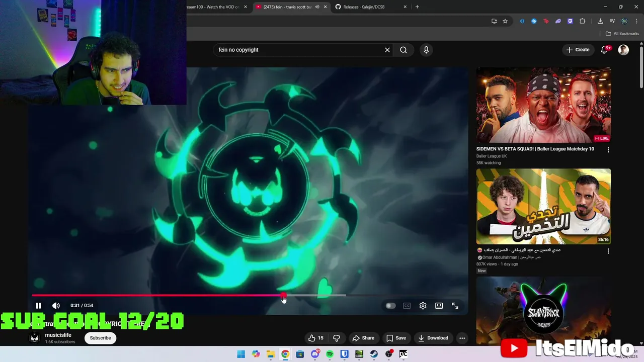Image resolution: width=644 pixels, height=362 pixels.
Task: Open the SlayTrixx Beats video thumbnail
Action: pos(543,311)
